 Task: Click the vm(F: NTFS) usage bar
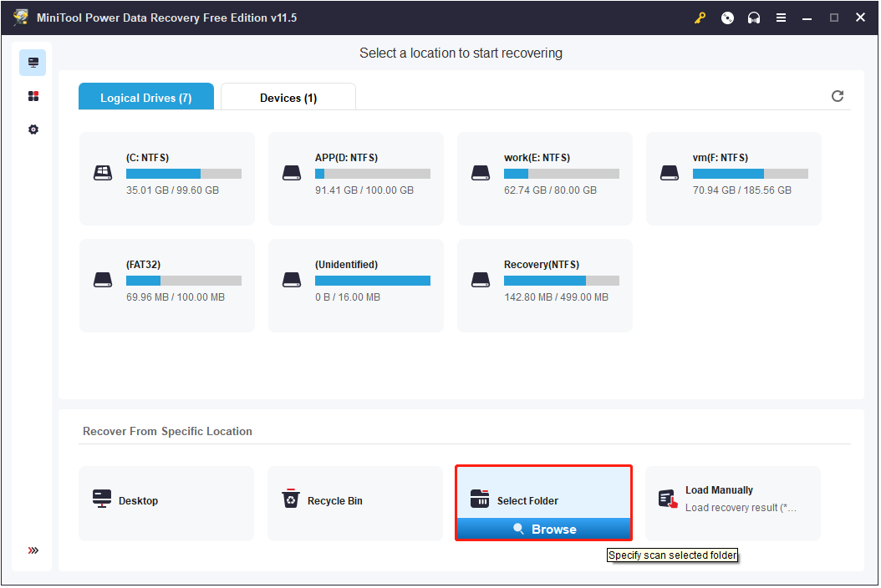(750, 174)
